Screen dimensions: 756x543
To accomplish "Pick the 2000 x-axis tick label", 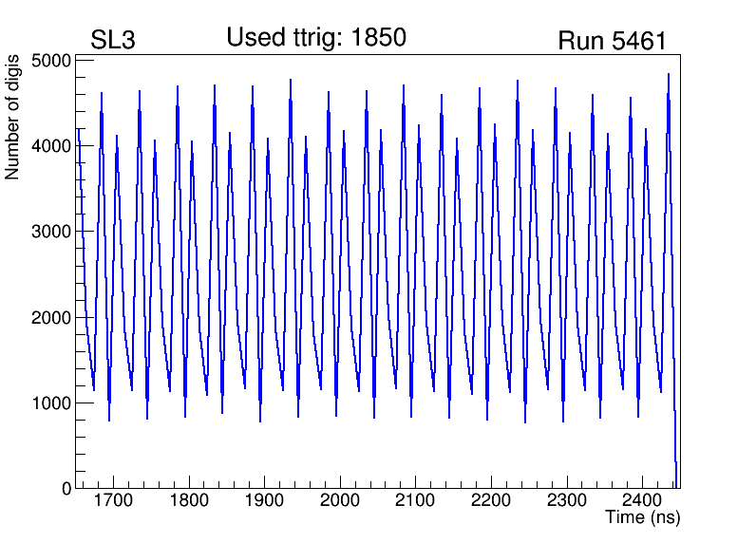I will (x=340, y=500).
